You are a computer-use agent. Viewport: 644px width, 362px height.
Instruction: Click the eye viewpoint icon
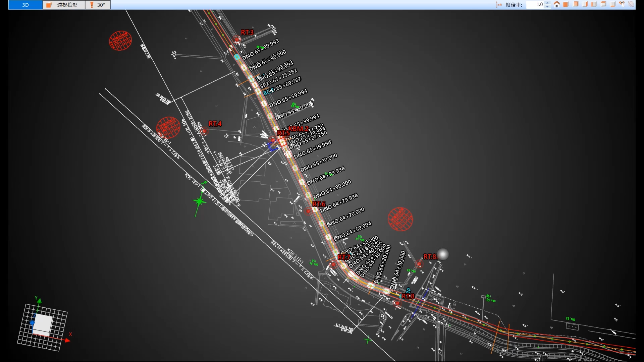622,4
